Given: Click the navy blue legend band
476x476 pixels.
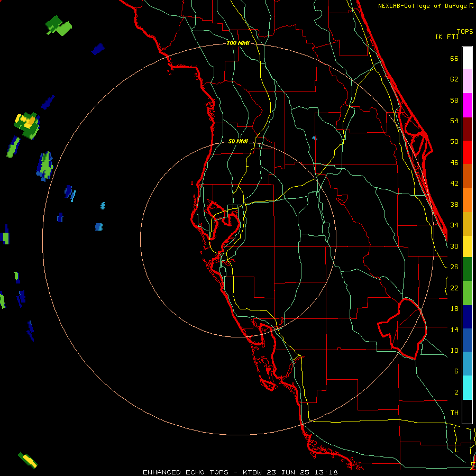Looking at the screenshot, I should pyautogui.click(x=467, y=316).
